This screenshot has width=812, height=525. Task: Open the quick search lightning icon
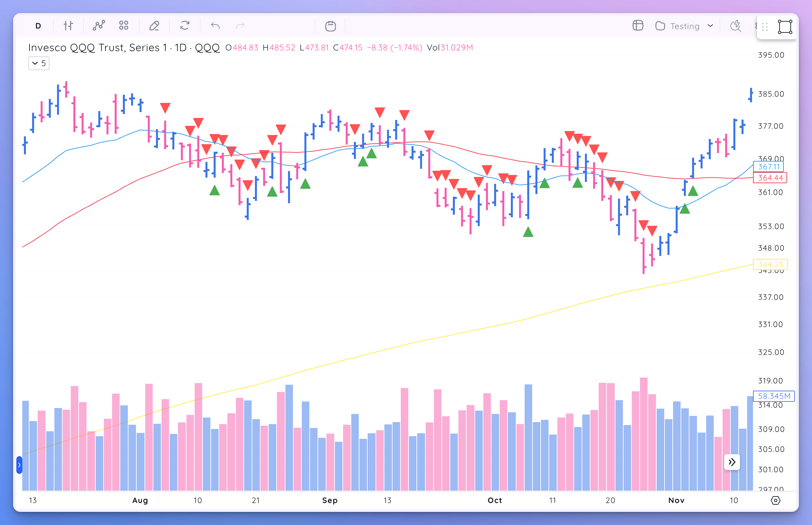(736, 26)
